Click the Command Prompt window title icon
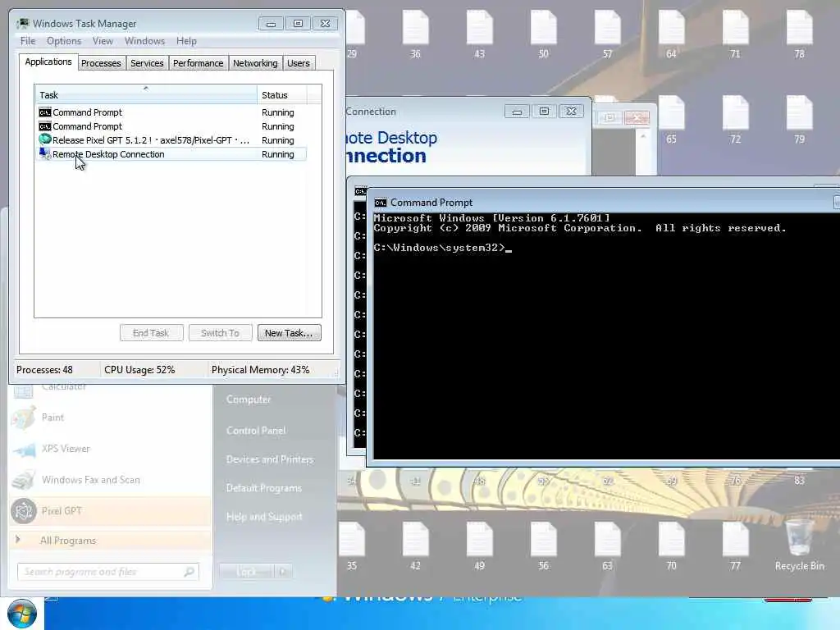This screenshot has height=630, width=840. 381,203
